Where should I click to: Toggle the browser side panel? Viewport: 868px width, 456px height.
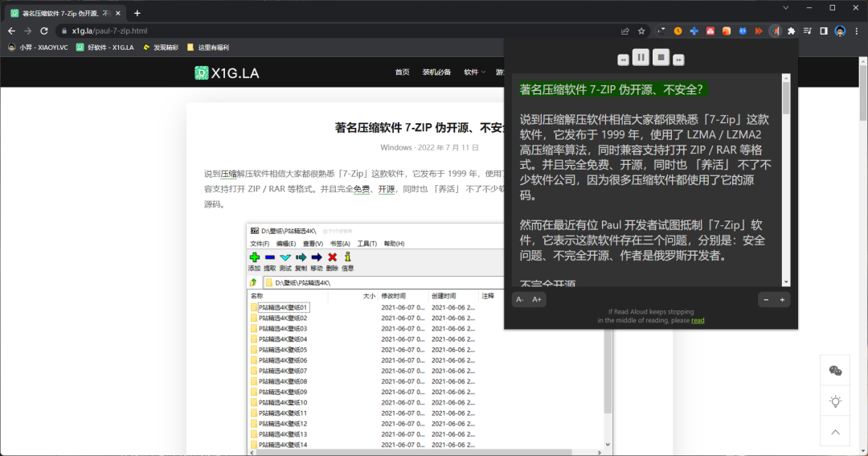click(x=824, y=31)
